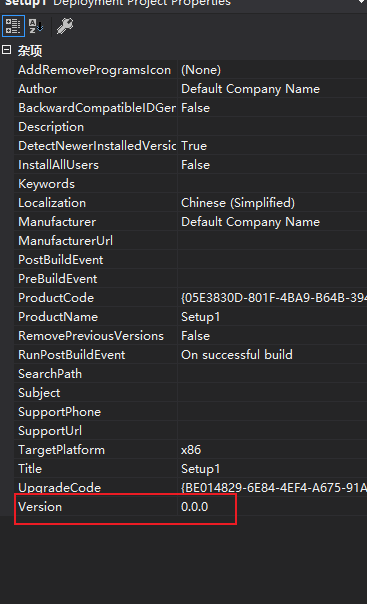
Task: Edit Manufacturer value Default Company Name
Action: 250,221
